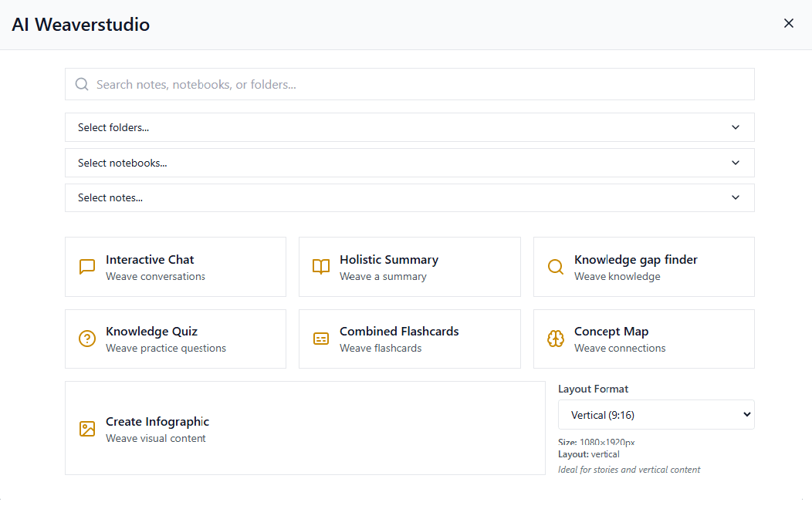Open the Holistic Summary card

coord(410,267)
